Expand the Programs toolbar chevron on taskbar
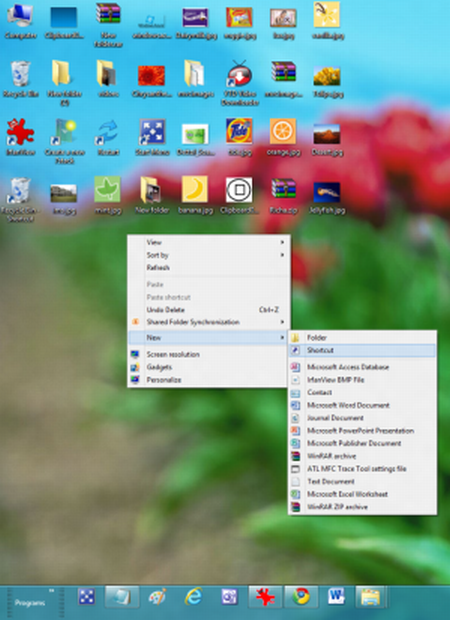This screenshot has height=620, width=450. [51, 591]
